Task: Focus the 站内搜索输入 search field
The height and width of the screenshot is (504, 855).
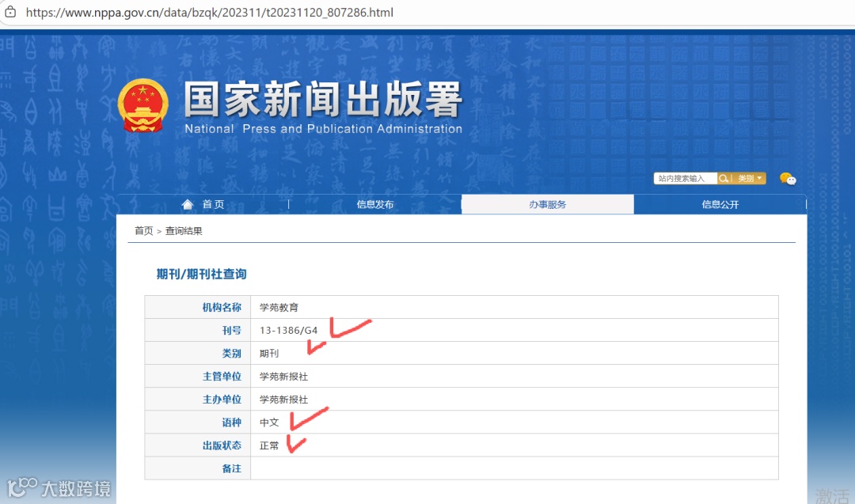Action: coord(686,179)
